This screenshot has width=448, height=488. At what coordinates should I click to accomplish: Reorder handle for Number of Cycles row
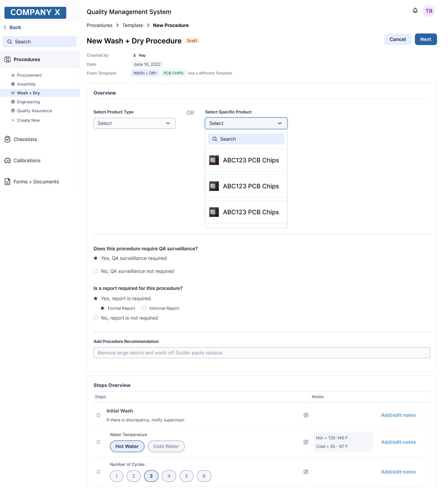click(x=98, y=472)
